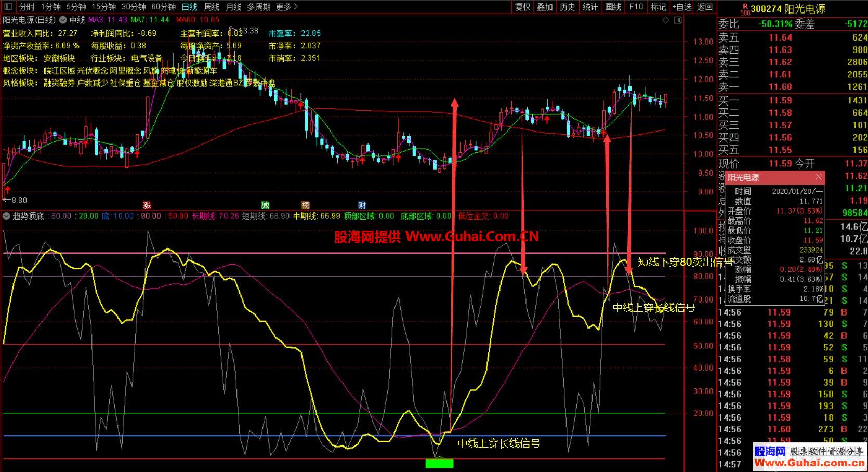Click the green 减 event marker
The height and width of the screenshot is (472, 868).
[265, 205]
